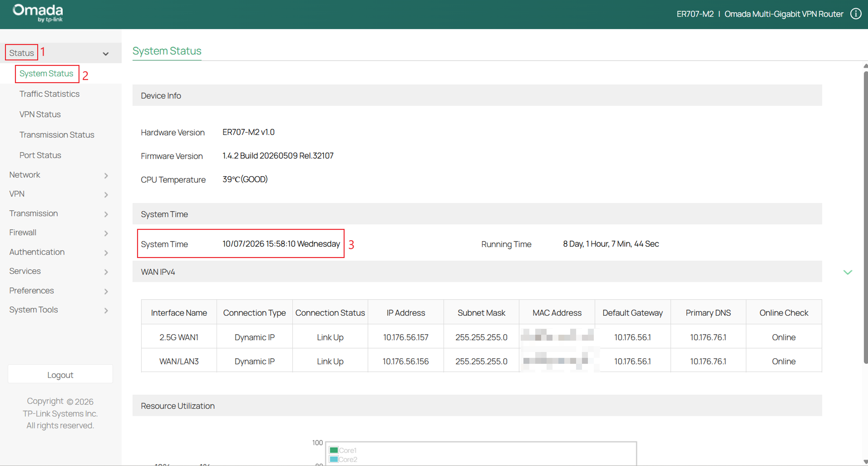868x466 pixels.
Task: Open Port Status page
Action: (x=40, y=155)
